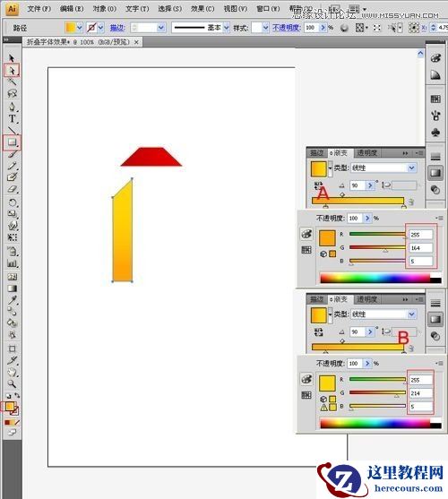Image resolution: width=448 pixels, height=499 pixels.
Task: Select the Rotate tool
Action: 12,202
